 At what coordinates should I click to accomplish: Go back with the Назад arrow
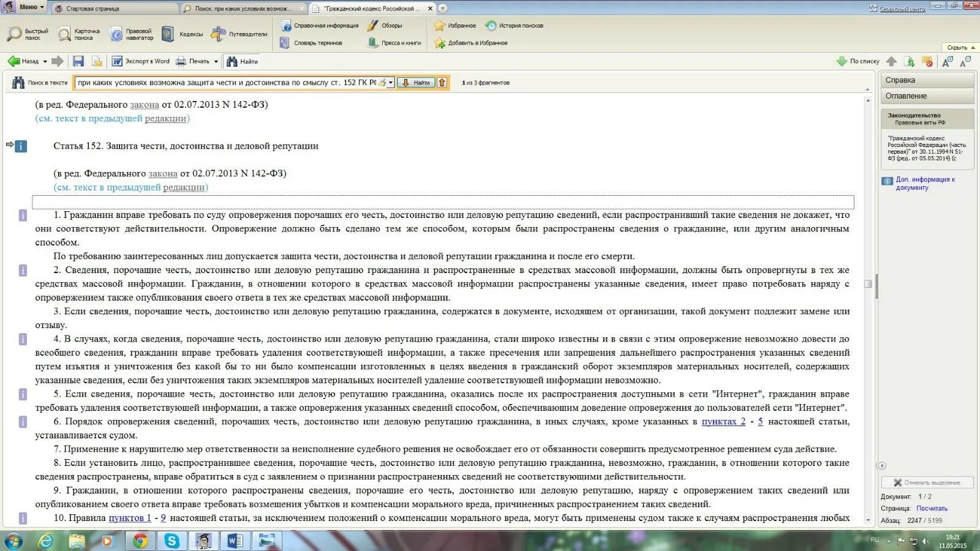coord(23,61)
